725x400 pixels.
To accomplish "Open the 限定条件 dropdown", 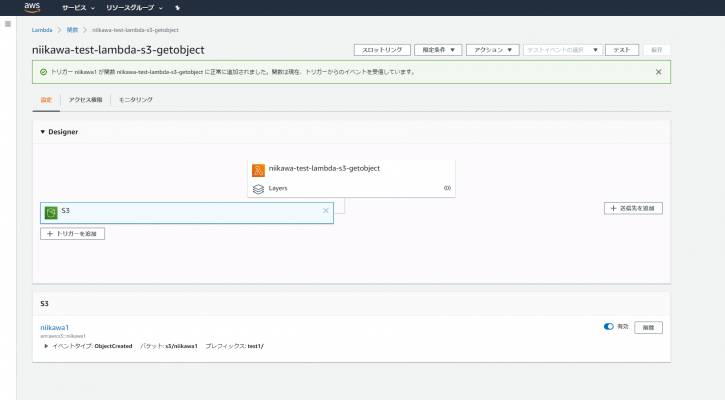I will pyautogui.click(x=438, y=50).
